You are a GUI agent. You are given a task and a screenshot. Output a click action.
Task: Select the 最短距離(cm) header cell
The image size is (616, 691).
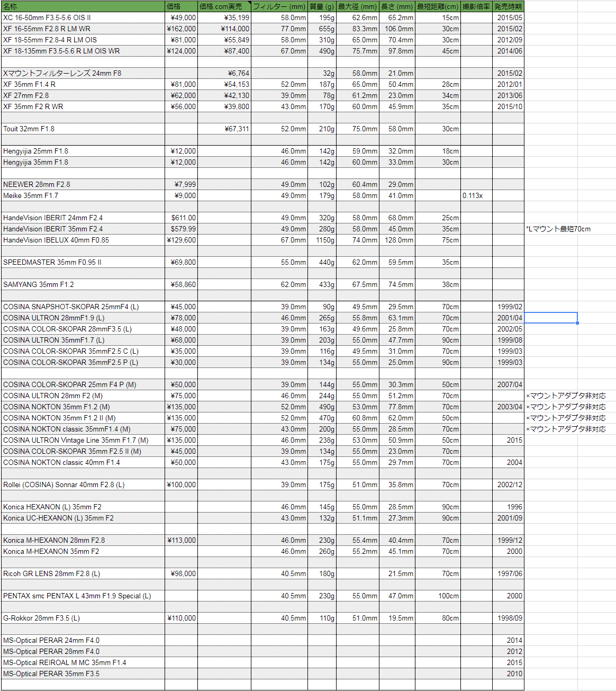point(438,6)
